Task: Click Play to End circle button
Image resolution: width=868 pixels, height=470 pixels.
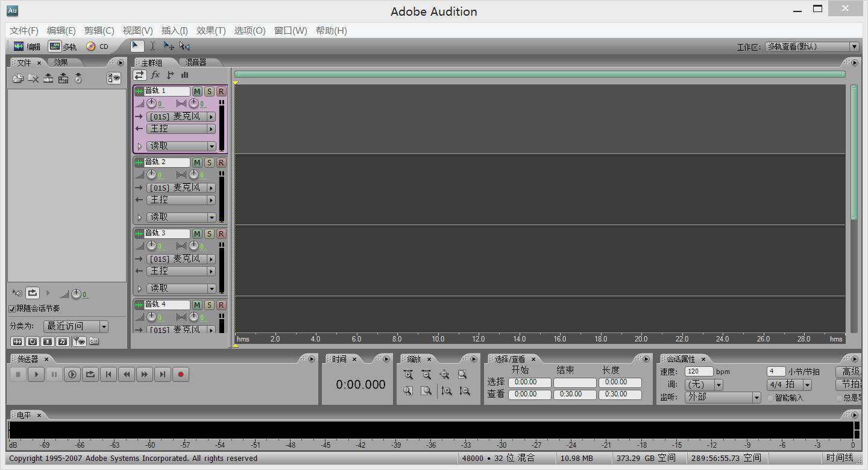Action: [72, 375]
